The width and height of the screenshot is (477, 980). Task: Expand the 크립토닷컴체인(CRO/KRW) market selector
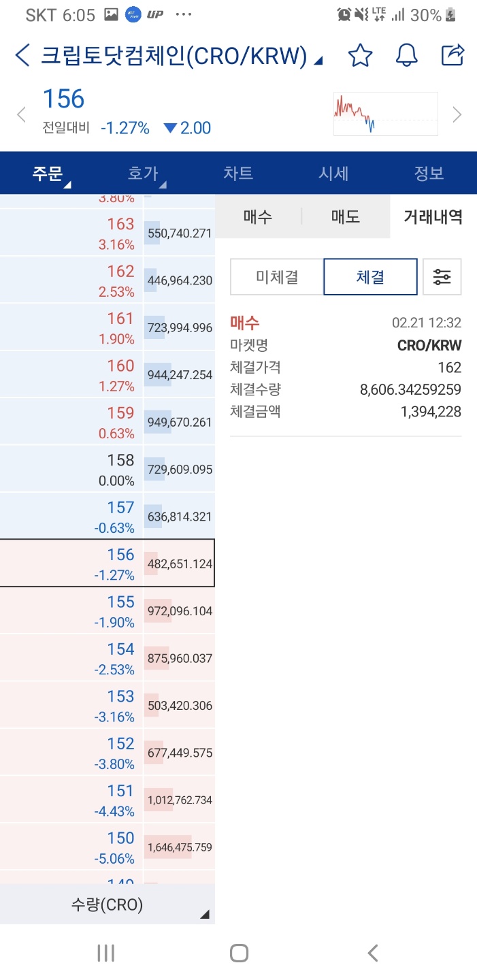click(181, 56)
